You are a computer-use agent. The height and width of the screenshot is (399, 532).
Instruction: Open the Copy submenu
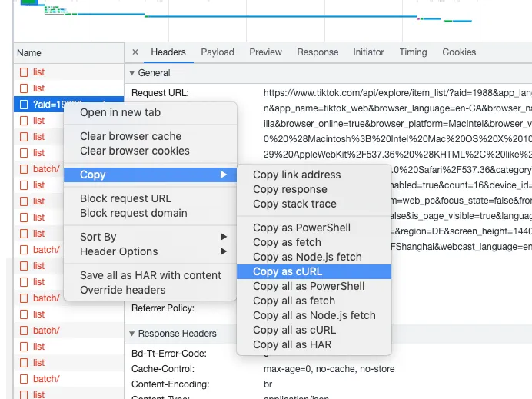150,175
